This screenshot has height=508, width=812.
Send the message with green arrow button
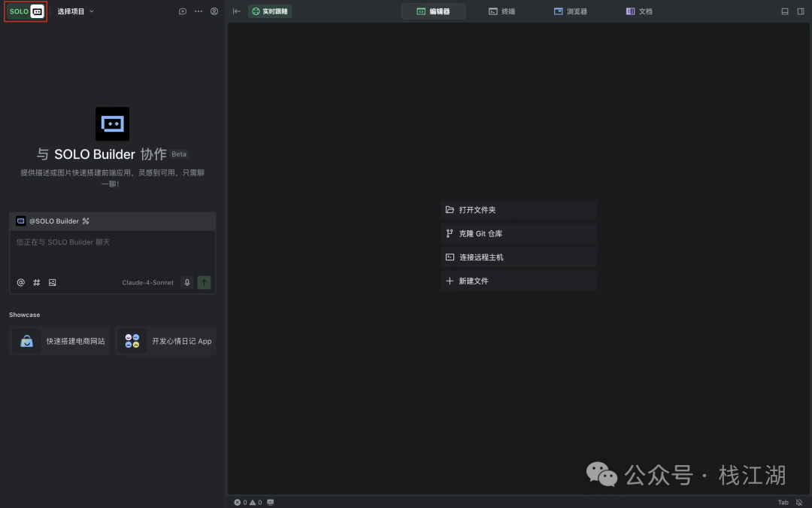click(x=204, y=282)
